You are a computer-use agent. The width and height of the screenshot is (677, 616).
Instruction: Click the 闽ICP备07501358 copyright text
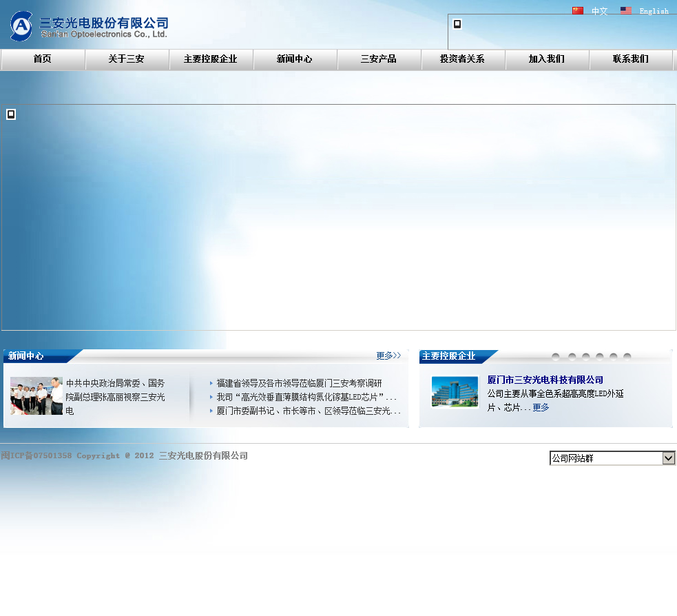pos(125,455)
